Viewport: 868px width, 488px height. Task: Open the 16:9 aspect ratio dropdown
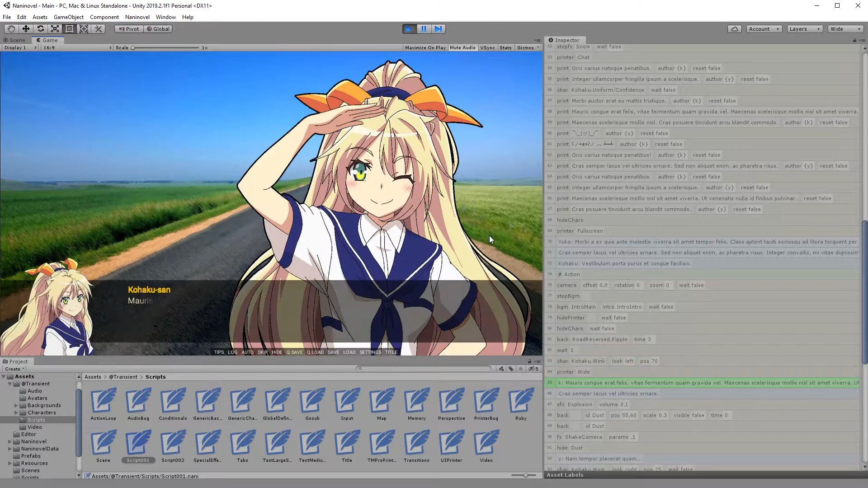(77, 47)
